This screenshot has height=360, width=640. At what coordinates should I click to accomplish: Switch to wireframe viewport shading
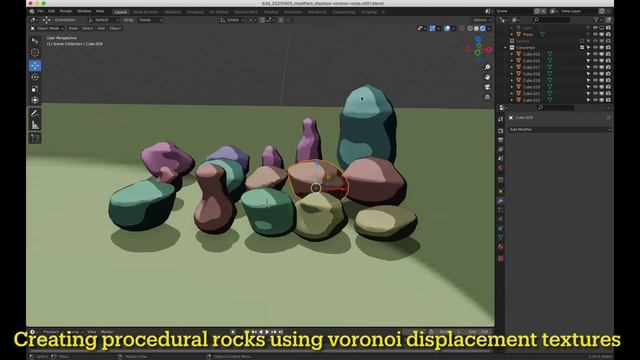tap(470, 29)
